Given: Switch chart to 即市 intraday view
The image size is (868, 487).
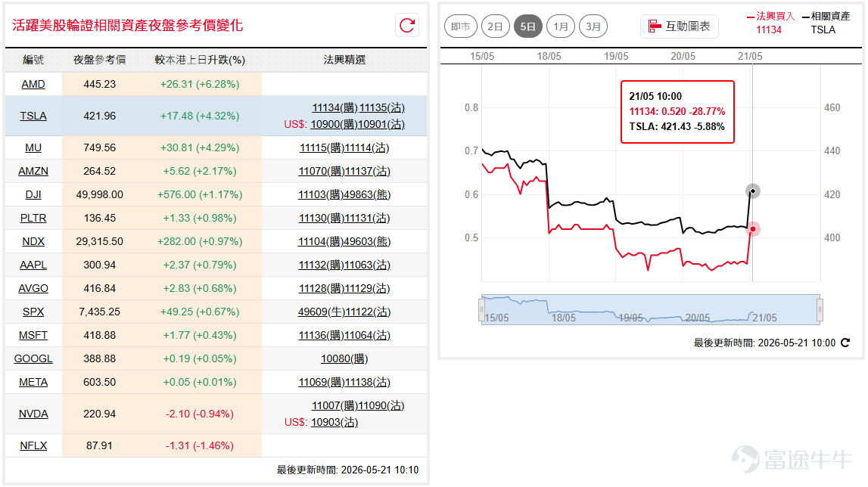Looking at the screenshot, I should 461,26.
